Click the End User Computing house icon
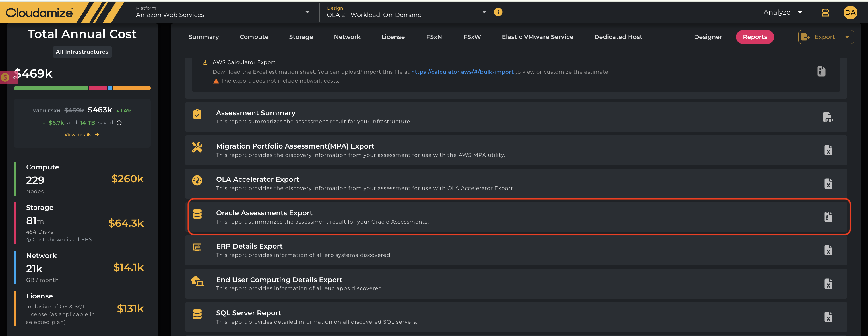The image size is (868, 336). click(x=197, y=281)
